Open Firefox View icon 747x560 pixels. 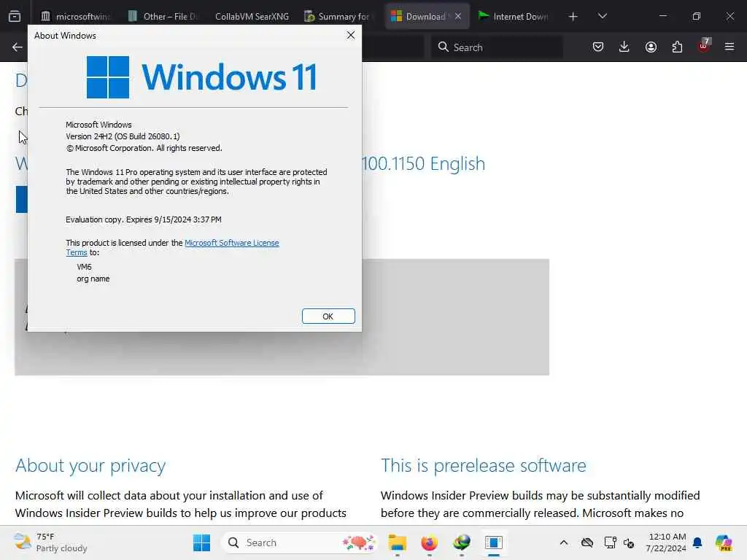pos(15,17)
